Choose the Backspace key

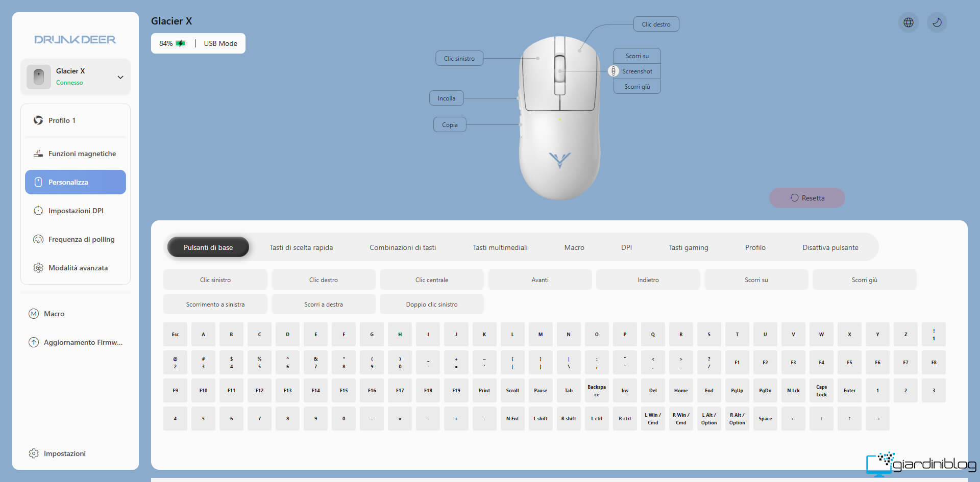pyautogui.click(x=597, y=391)
